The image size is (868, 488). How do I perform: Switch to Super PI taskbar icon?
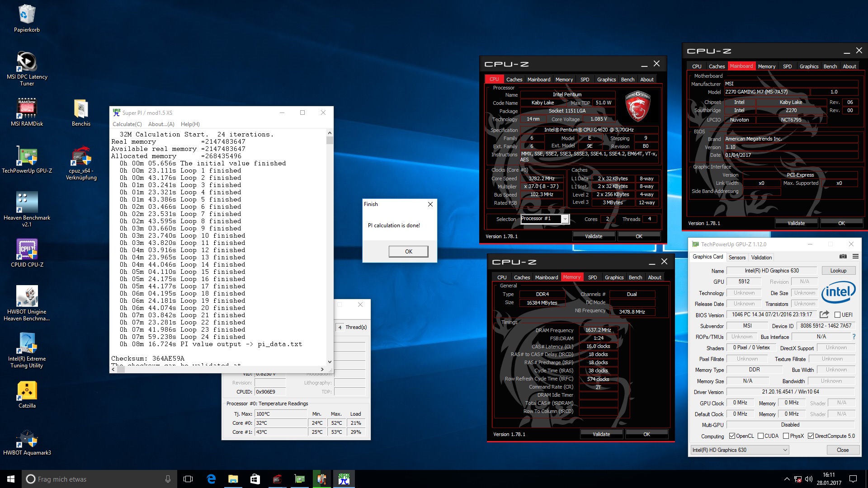point(344,479)
